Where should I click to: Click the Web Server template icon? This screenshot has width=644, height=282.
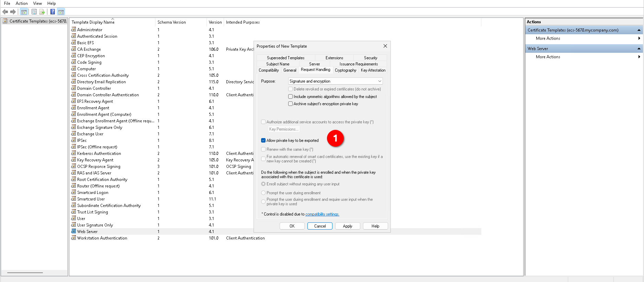click(x=73, y=232)
